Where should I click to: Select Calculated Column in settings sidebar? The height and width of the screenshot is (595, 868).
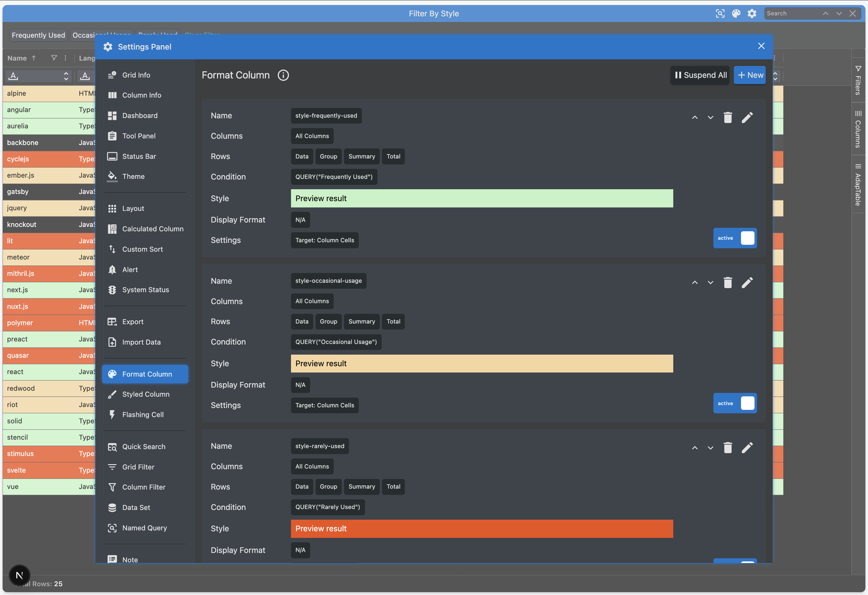153,229
